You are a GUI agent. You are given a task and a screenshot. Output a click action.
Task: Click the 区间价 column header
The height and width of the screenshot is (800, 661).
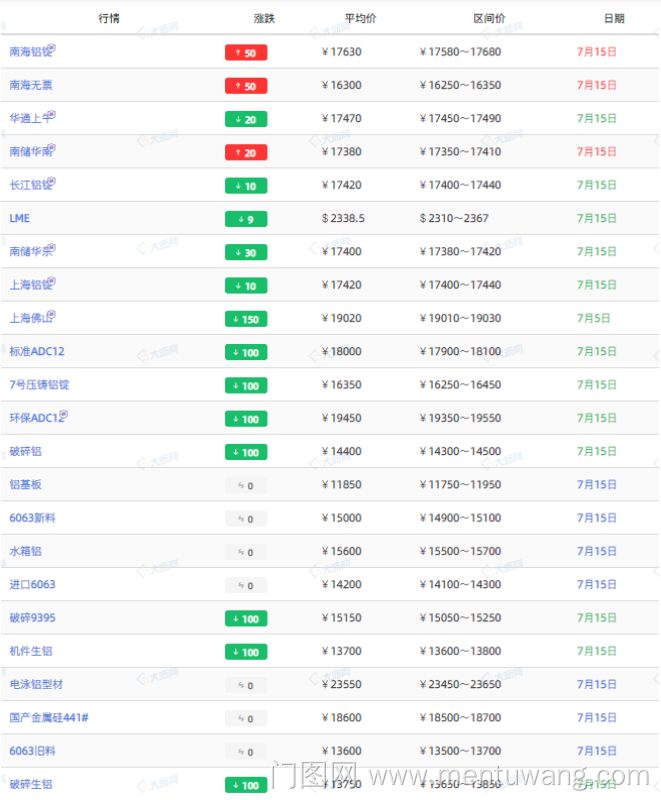[489, 18]
